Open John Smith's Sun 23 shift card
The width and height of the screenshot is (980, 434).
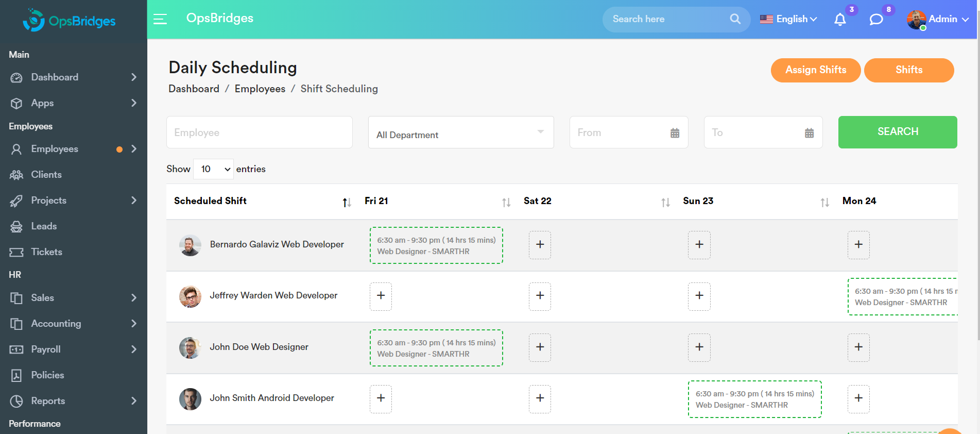(x=754, y=399)
